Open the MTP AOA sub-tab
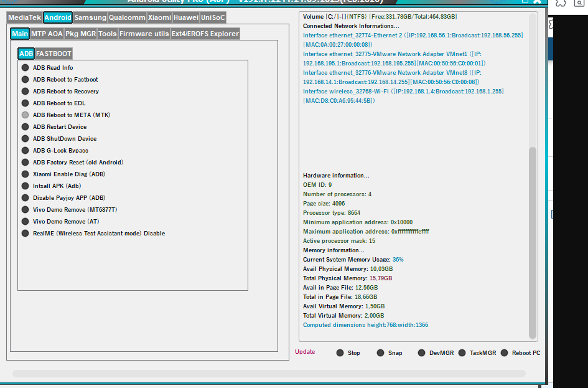The image size is (588, 388). [47, 34]
